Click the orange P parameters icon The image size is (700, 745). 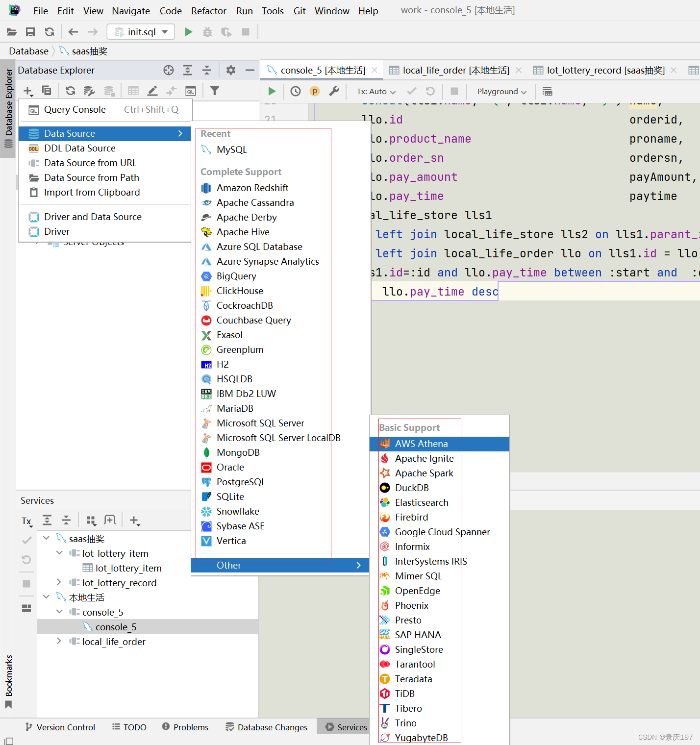pos(315,91)
